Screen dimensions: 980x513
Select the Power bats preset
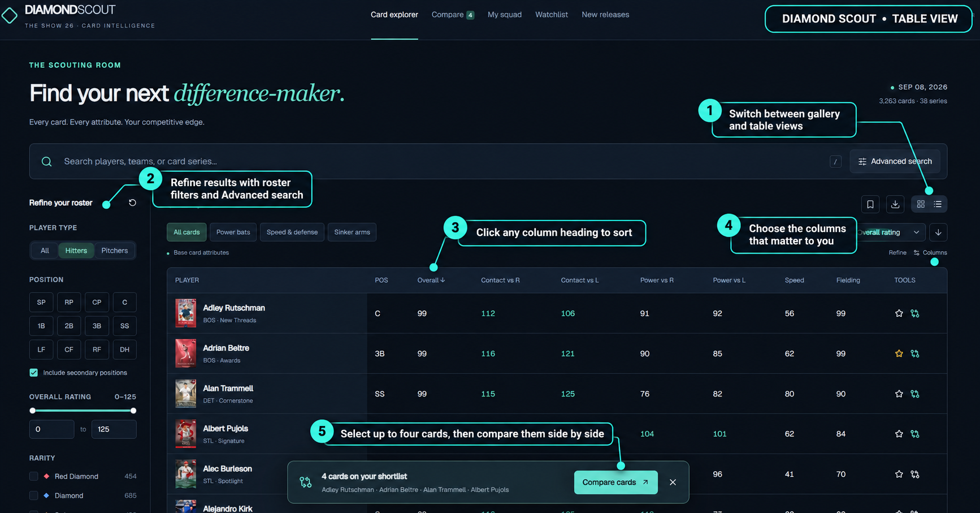coord(233,232)
